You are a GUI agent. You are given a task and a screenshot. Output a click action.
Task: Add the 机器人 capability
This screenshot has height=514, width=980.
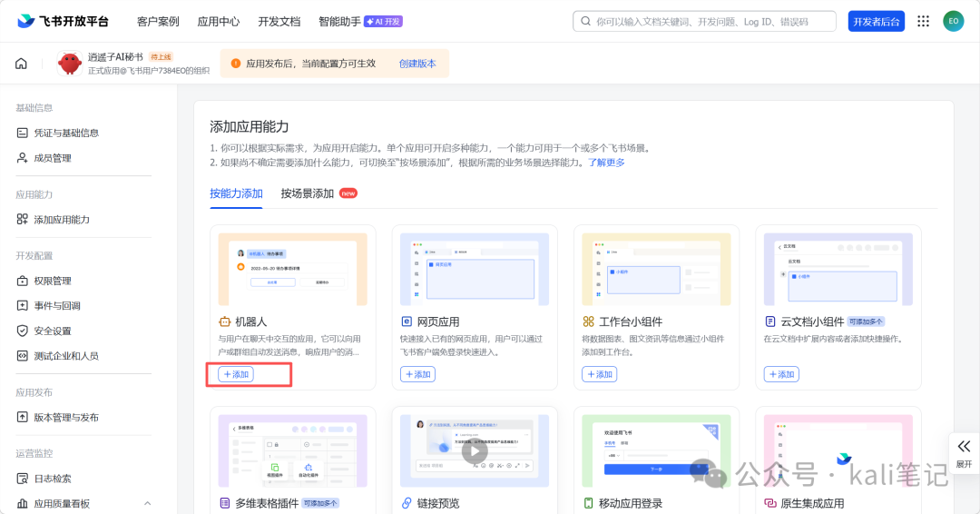click(x=236, y=374)
